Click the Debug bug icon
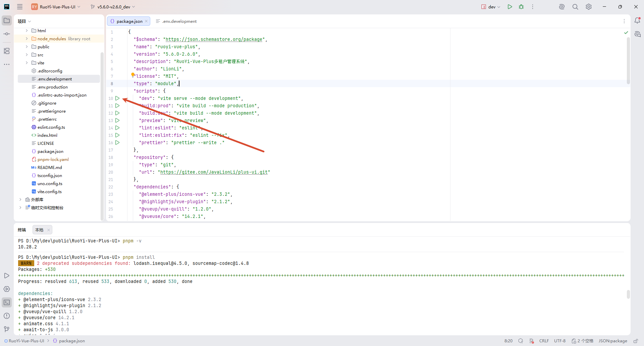 [521, 7]
